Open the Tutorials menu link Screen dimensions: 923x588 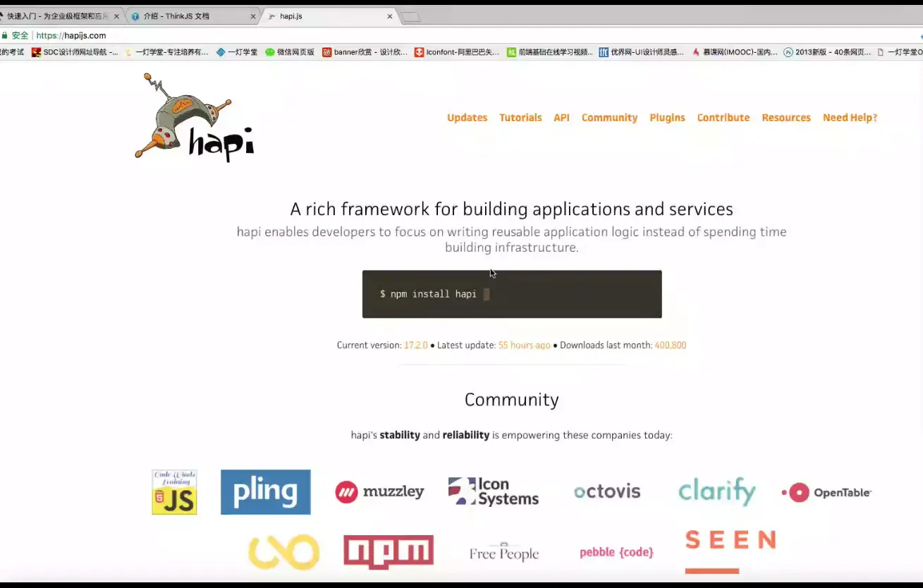pyautogui.click(x=520, y=118)
